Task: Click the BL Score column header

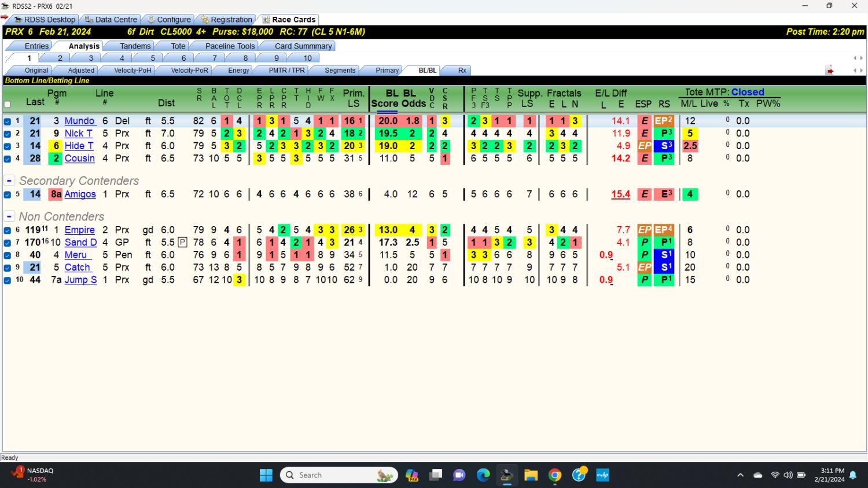Action: click(385, 98)
